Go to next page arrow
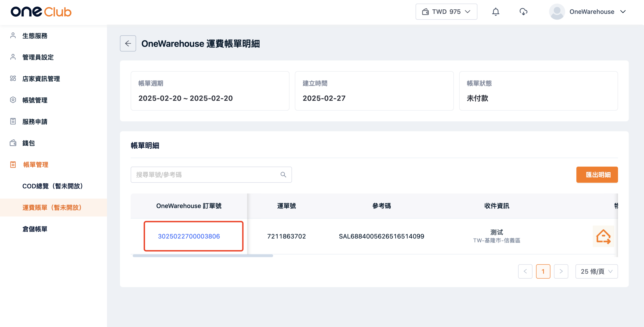Viewport: 644px width, 327px height. (561, 271)
